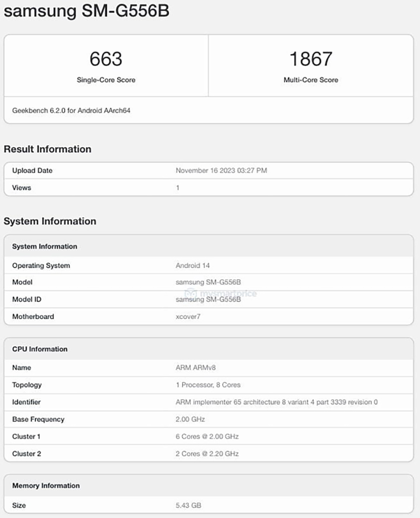
Task: Select the 6 Cores @ 2.00 GHz value
Action: (207, 437)
